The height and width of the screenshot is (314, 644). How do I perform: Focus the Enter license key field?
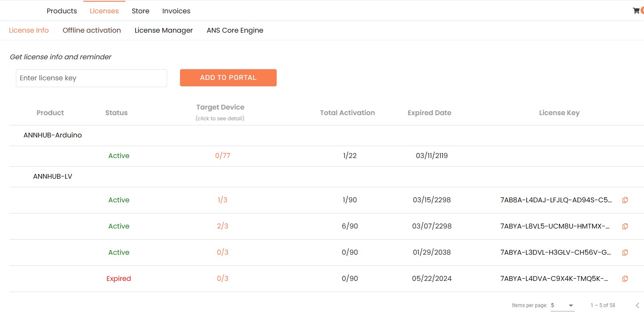pos(92,78)
